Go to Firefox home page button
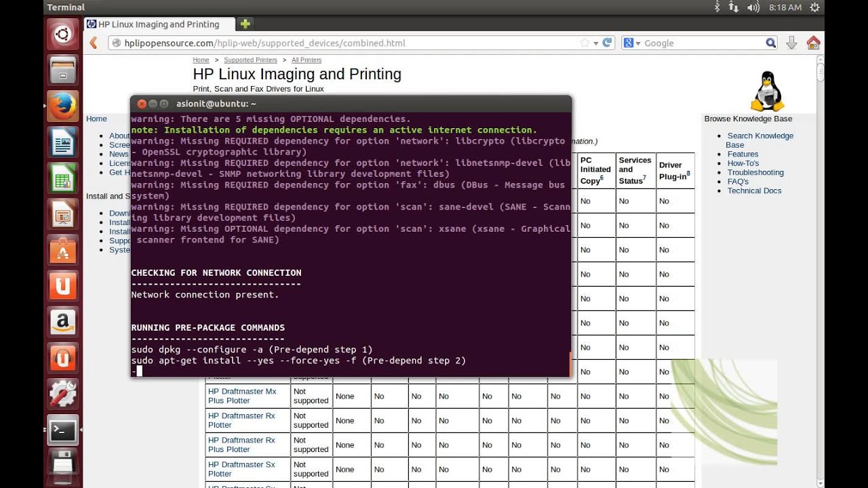The image size is (868, 488). point(814,43)
